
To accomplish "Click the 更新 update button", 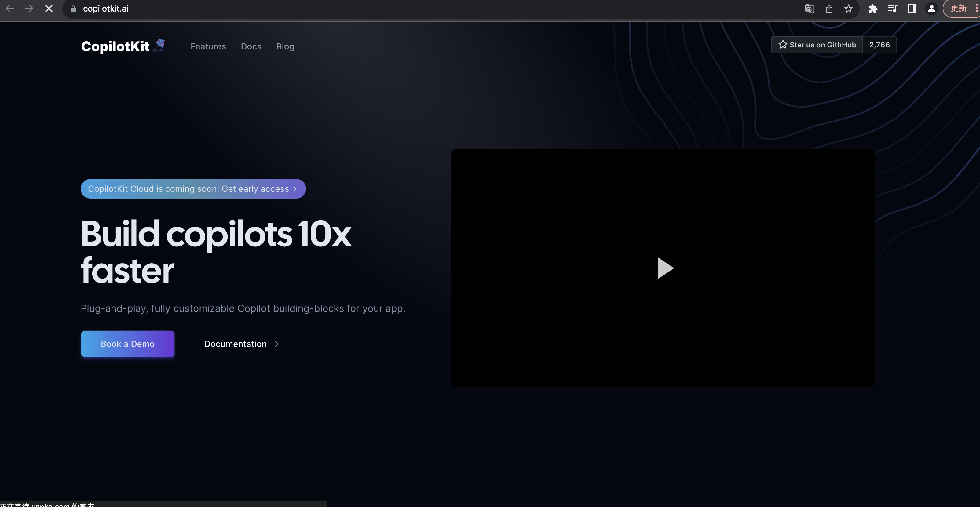I will (958, 8).
